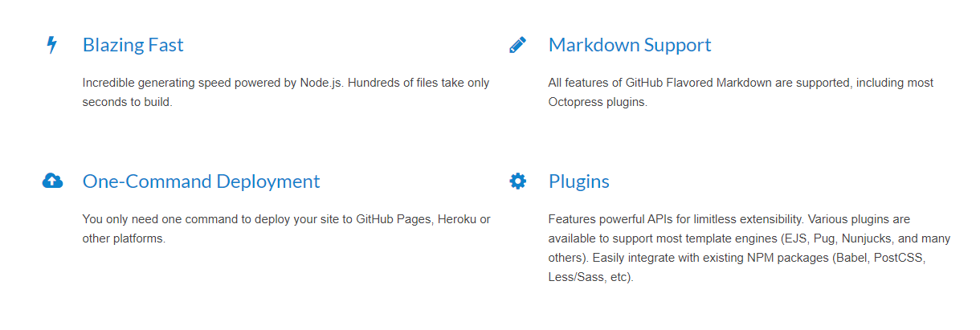Click the pencil icon beside Markdown Support
This screenshot has width=980, height=330.
pos(518,45)
